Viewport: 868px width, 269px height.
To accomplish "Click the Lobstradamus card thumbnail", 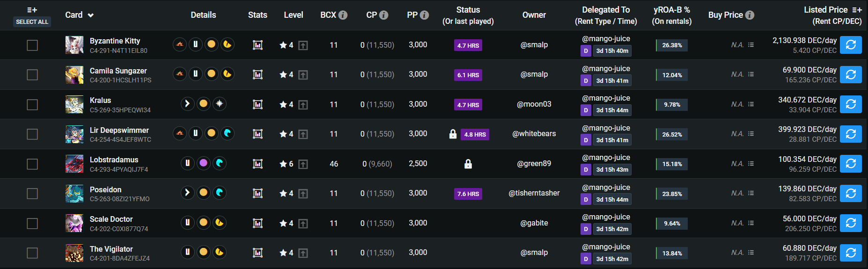I will click(x=74, y=164).
